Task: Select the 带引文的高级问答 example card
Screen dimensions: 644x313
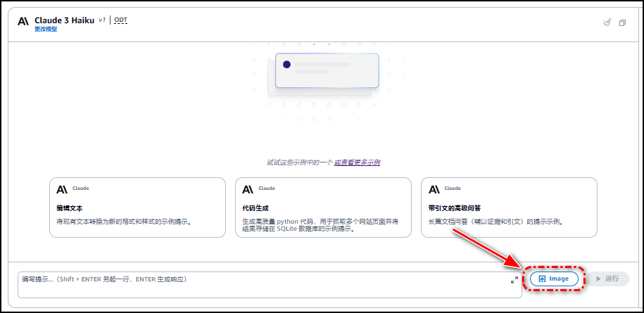Action: [509, 207]
